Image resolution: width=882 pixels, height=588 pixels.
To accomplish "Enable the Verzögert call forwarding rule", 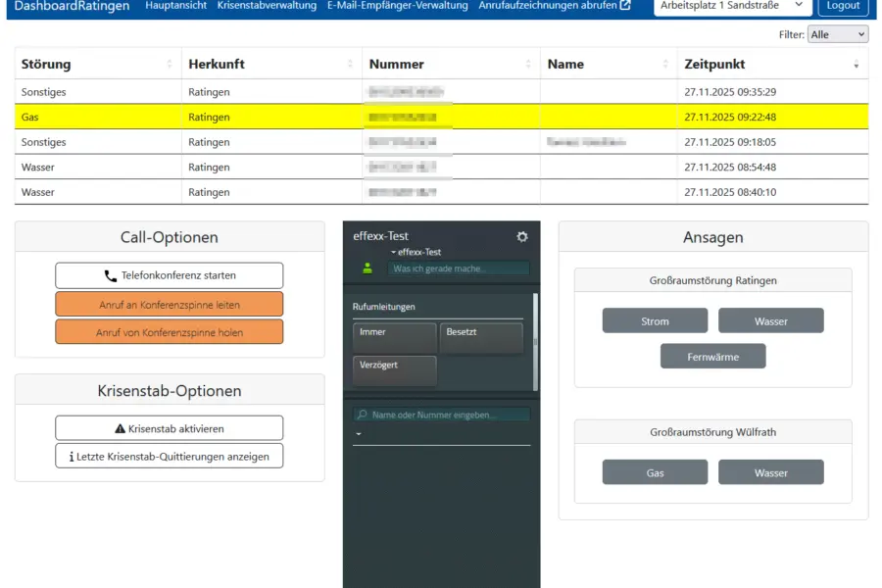I will click(393, 369).
